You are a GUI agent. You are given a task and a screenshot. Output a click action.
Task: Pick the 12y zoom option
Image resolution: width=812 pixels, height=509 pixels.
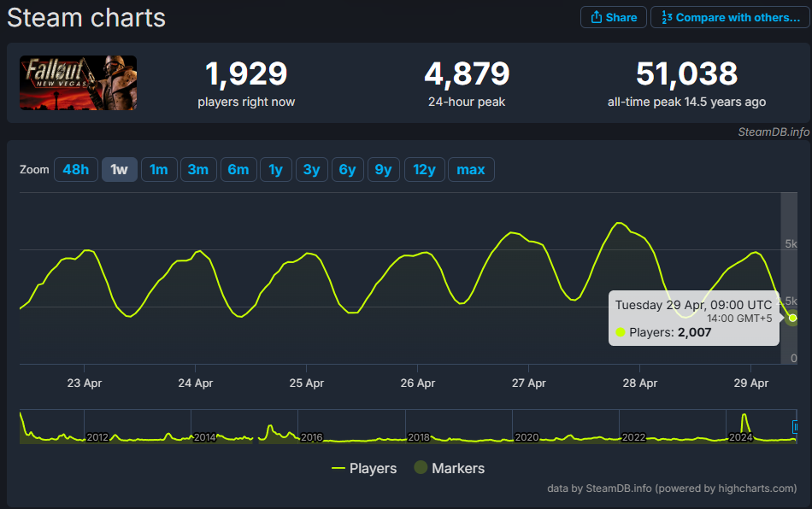click(x=424, y=170)
